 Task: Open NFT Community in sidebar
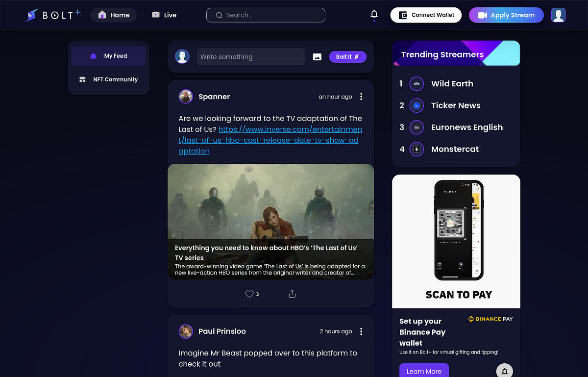108,79
